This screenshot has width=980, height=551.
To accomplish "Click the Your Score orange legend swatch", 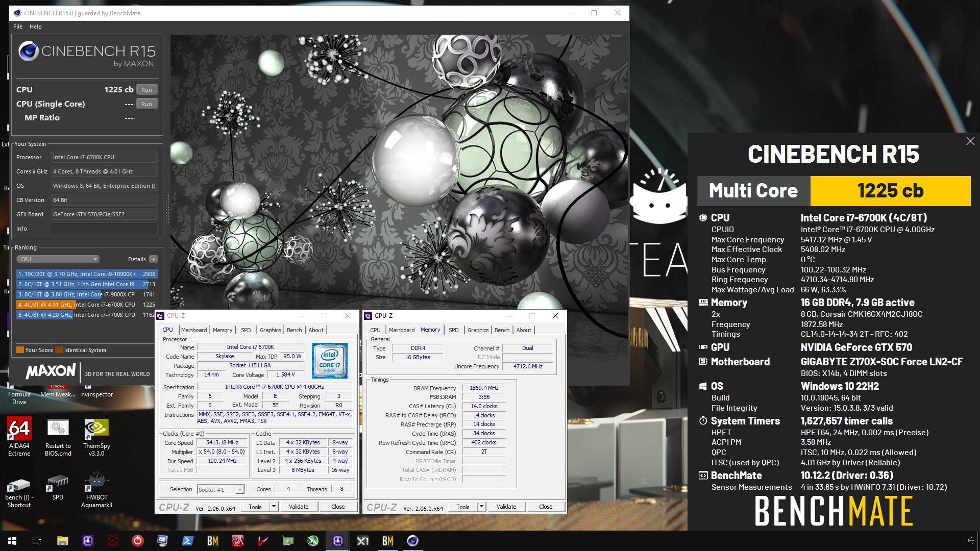I will pyautogui.click(x=20, y=350).
